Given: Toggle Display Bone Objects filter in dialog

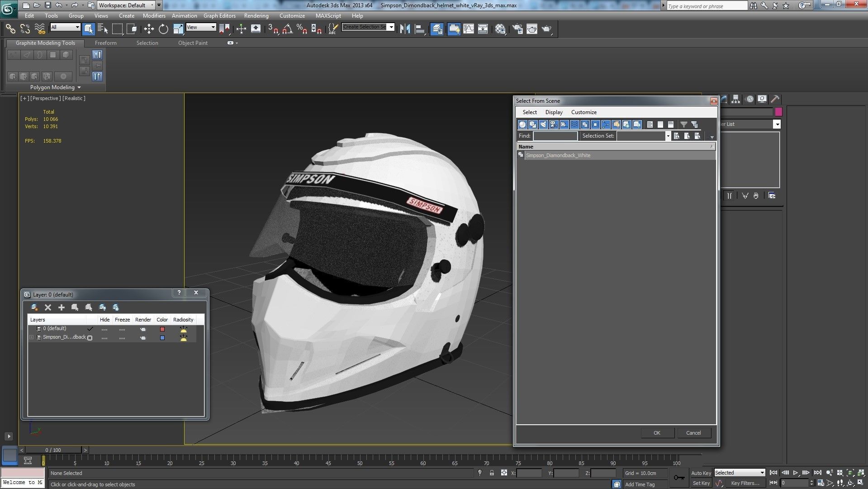Looking at the screenshot, I should [x=606, y=124].
